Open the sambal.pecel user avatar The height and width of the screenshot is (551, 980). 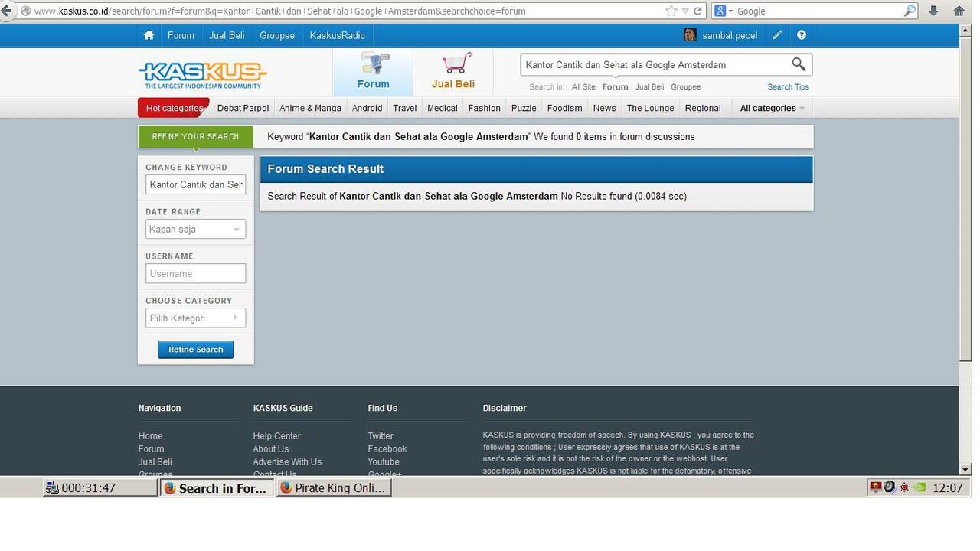(690, 35)
